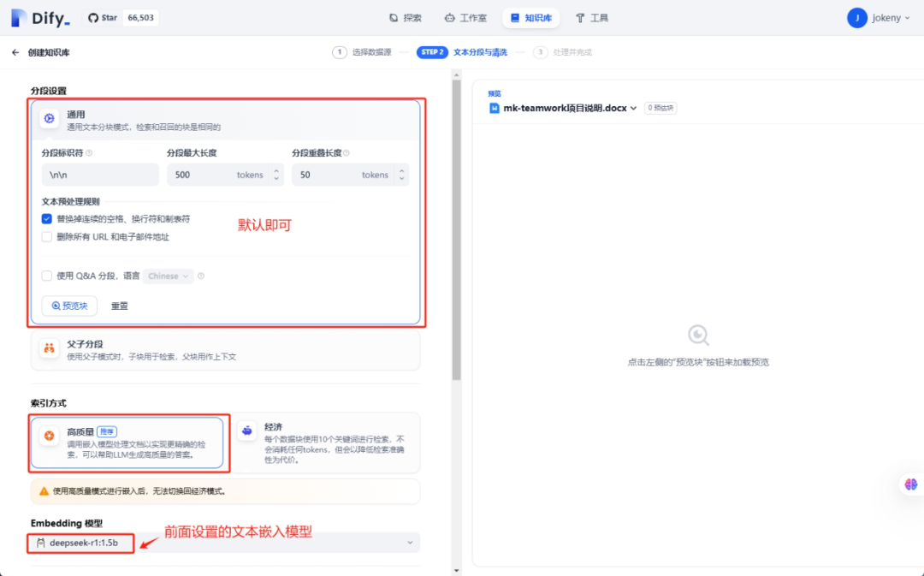This screenshot has height=576, width=924.
Task: Click STEP 2 文本分段与清洗
Action: click(462, 52)
